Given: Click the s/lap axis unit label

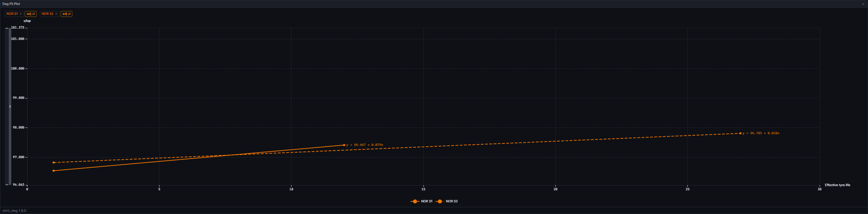Looking at the screenshot, I should click(x=27, y=21).
